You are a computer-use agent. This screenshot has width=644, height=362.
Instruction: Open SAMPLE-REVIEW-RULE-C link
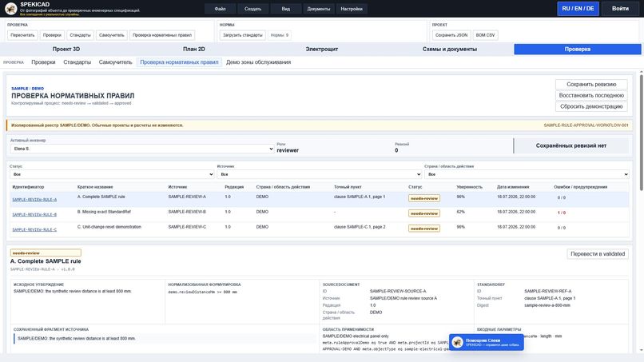[x=34, y=229]
